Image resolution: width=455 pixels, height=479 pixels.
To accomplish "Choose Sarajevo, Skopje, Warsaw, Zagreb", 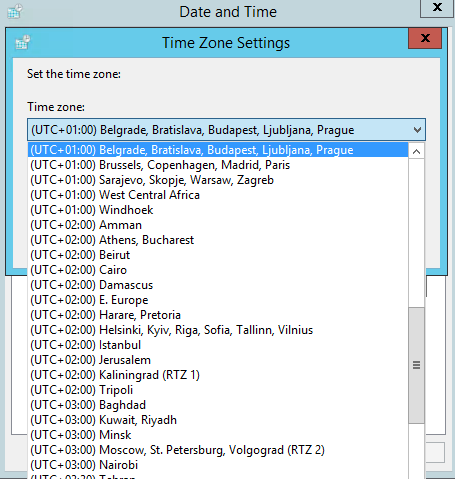I will pos(218,180).
